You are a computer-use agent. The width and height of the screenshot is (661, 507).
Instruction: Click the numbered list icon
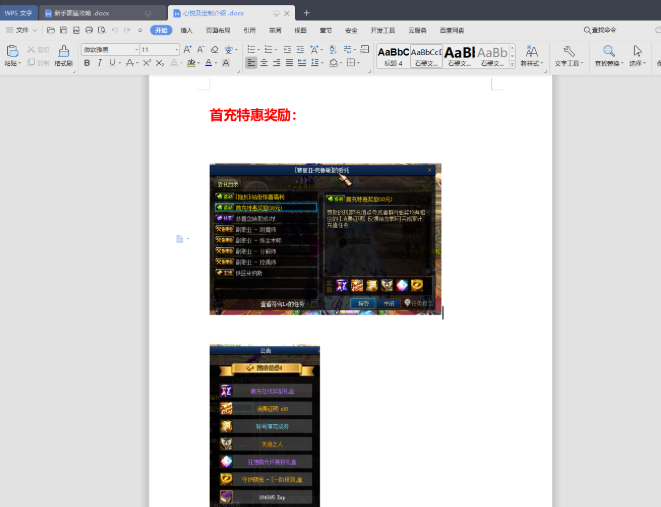268,50
